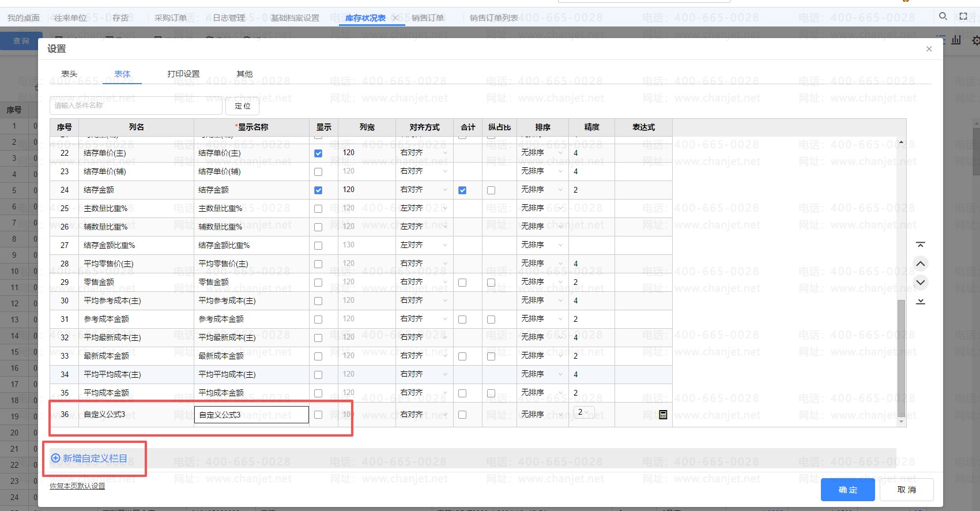Open 对齐方式 dropdown for 结存金额
The width and height of the screenshot is (980, 511).
click(x=424, y=190)
